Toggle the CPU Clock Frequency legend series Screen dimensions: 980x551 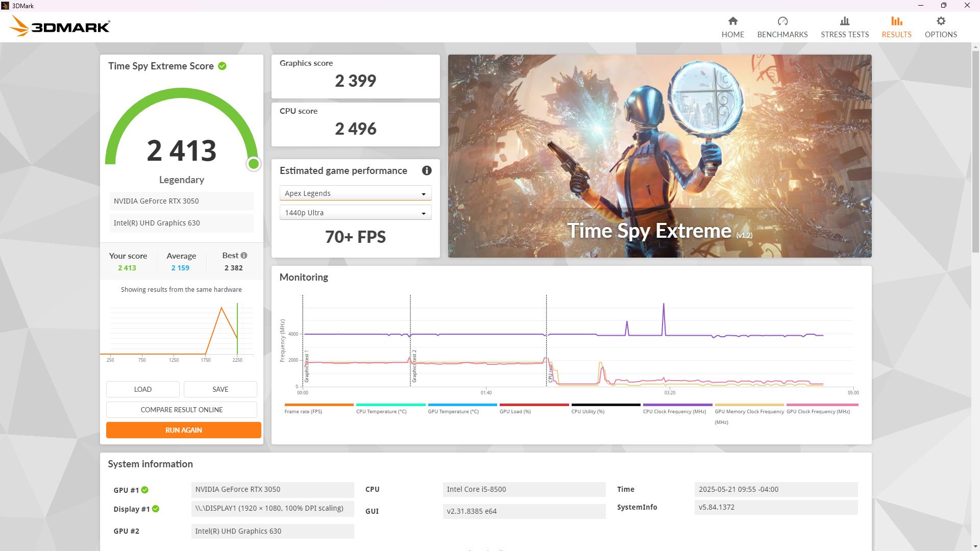point(674,411)
